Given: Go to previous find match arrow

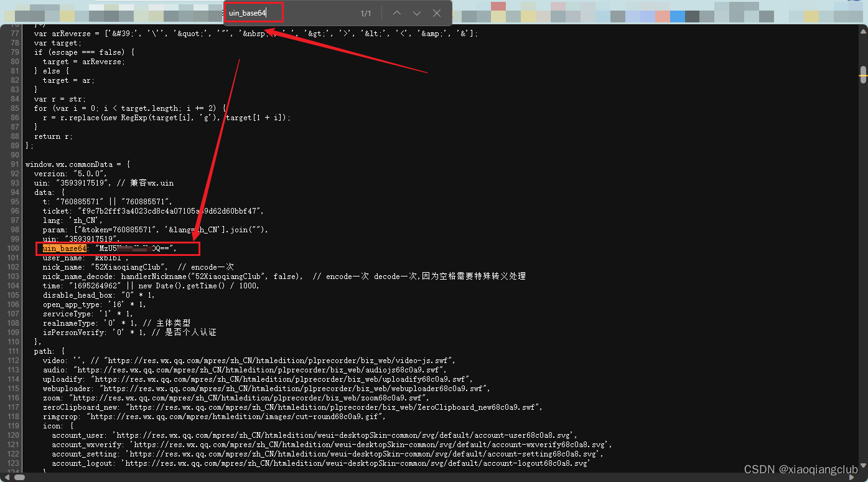Looking at the screenshot, I should click(x=397, y=13).
